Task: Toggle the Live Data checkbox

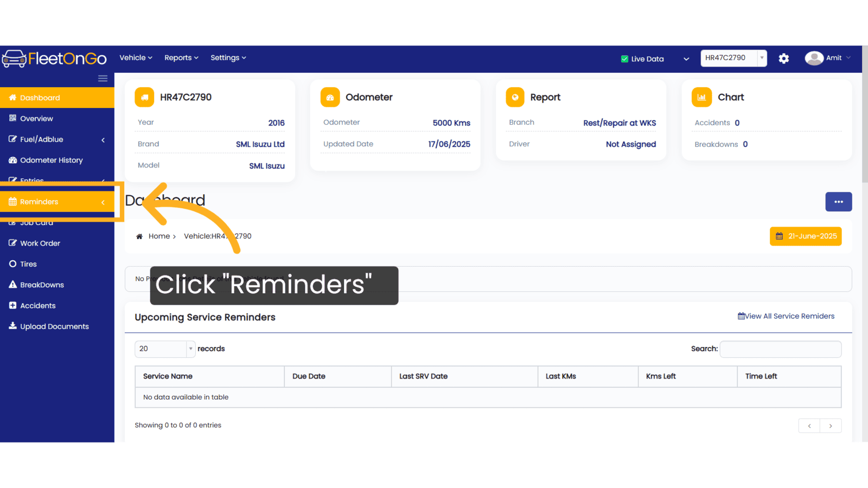Action: point(624,59)
